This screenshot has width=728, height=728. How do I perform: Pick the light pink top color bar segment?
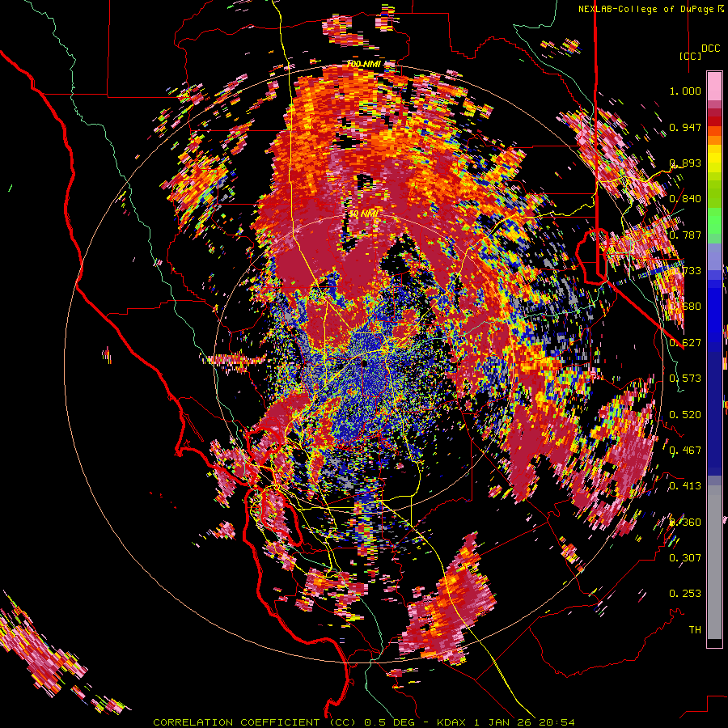tap(714, 86)
